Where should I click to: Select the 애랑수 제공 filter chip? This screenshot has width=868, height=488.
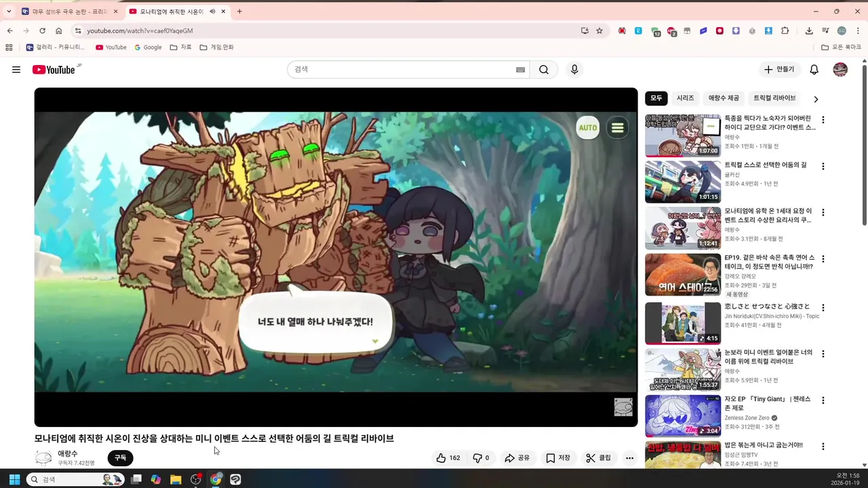click(x=724, y=98)
